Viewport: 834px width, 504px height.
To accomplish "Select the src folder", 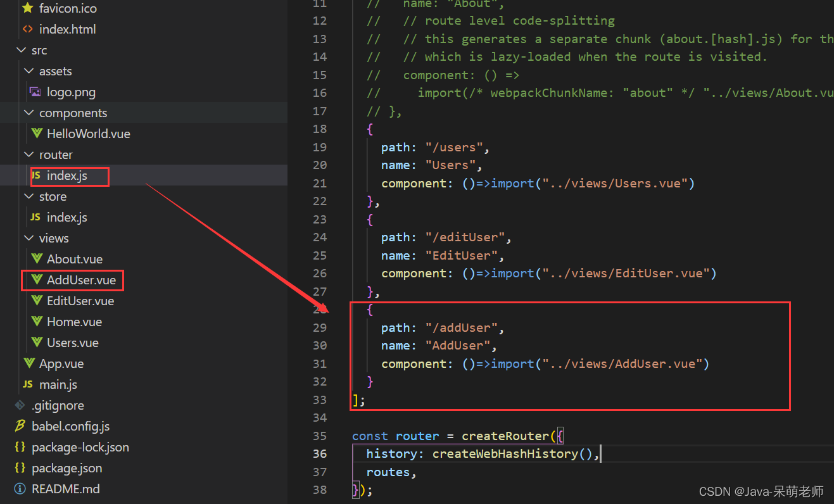I will [39, 50].
